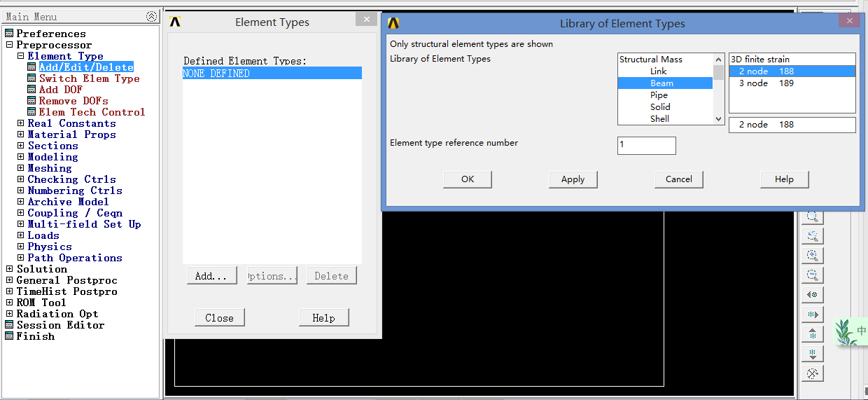This screenshot has width=868, height=400.
Task: Pan the model view up
Action: 813,334
